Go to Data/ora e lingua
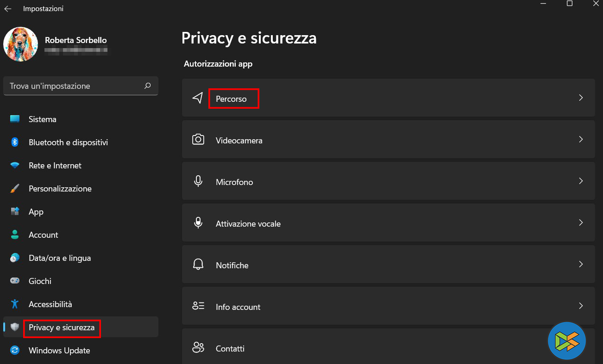This screenshot has height=364, width=603. pos(59,258)
